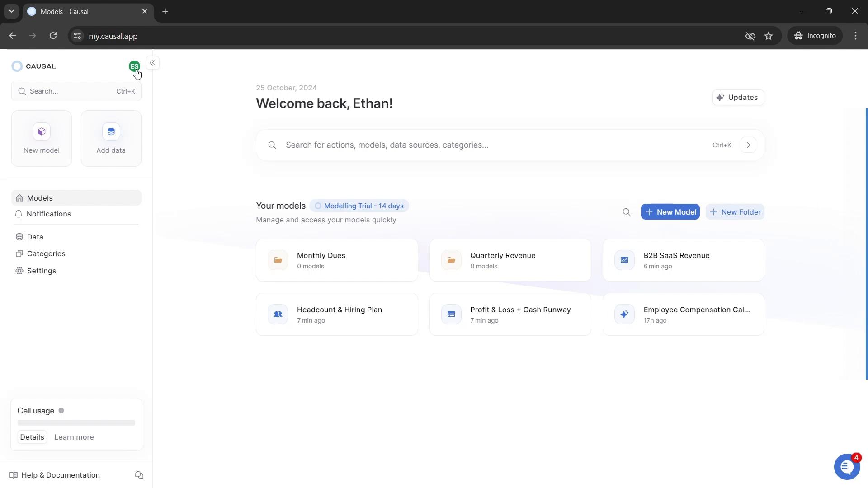Open Settings in sidebar
Image resolution: width=868 pixels, height=488 pixels.
(42, 271)
